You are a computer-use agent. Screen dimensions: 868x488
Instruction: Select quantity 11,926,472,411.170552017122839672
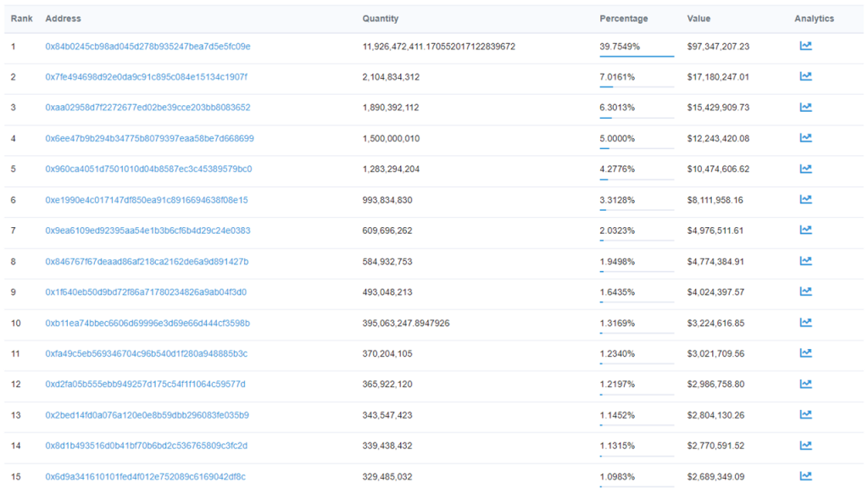click(x=439, y=47)
